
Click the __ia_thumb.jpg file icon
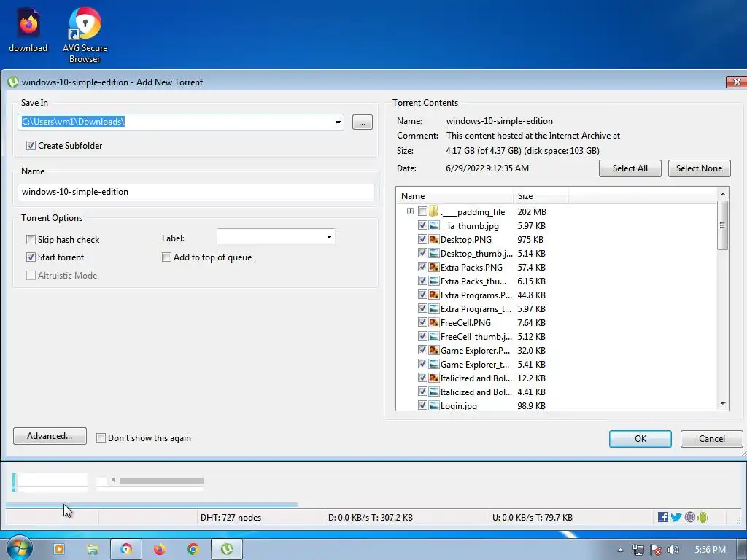[433, 226]
